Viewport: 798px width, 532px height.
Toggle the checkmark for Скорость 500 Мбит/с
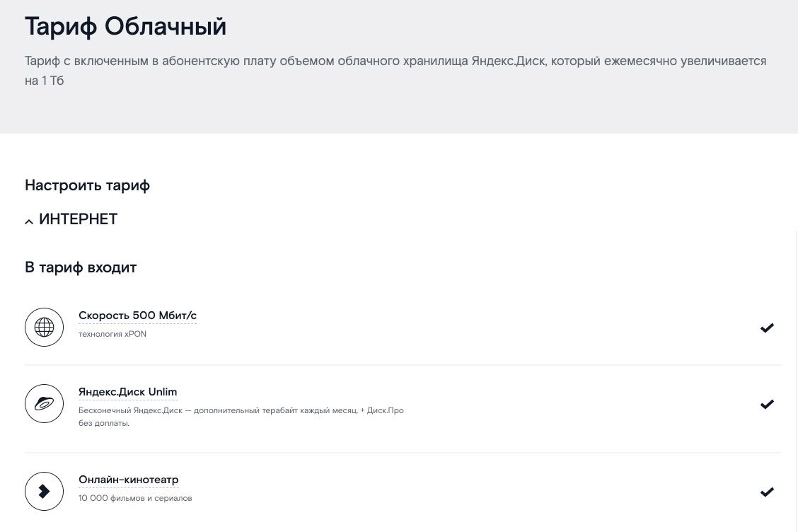click(767, 328)
